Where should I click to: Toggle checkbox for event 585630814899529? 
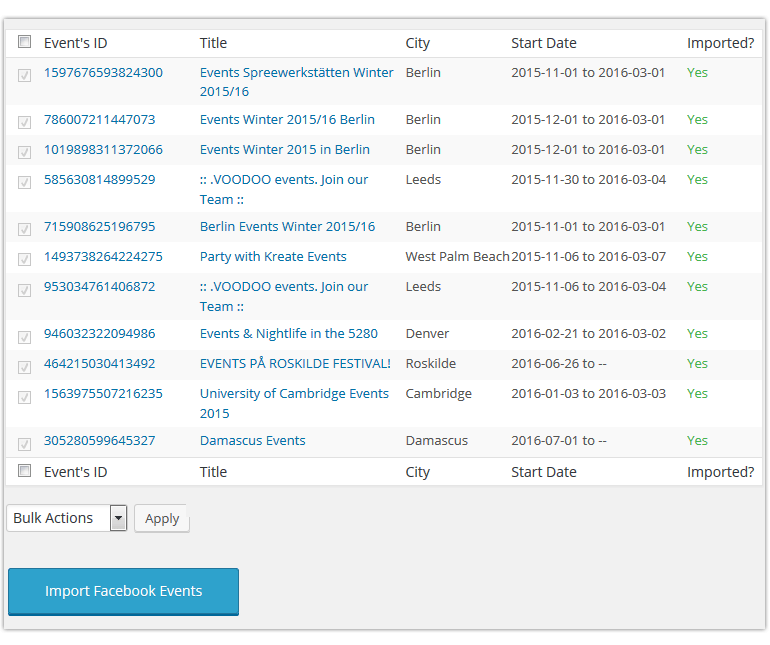tap(24, 182)
